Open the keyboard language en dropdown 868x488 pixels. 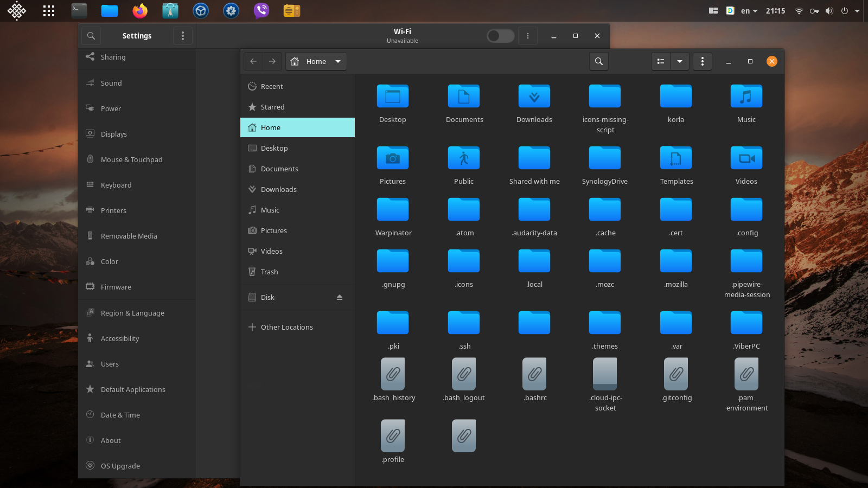click(x=749, y=11)
